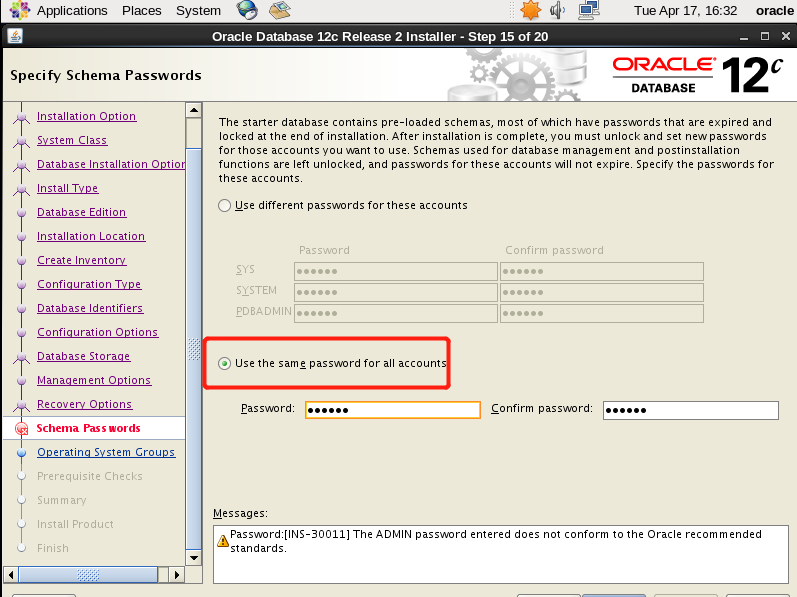
Task: Click the blue Operating System Groups step marker
Action: 21,453
